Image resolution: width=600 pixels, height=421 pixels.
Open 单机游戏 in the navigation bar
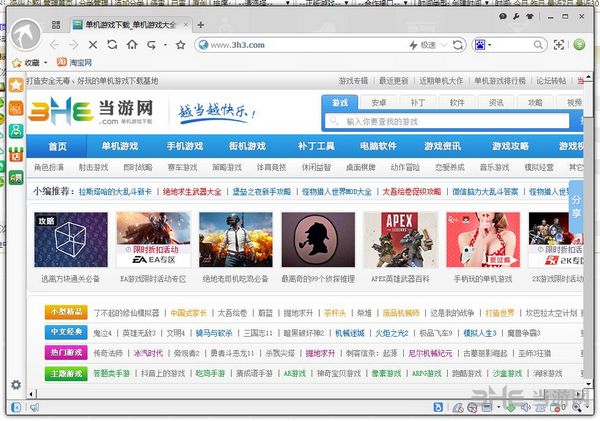[x=120, y=146]
